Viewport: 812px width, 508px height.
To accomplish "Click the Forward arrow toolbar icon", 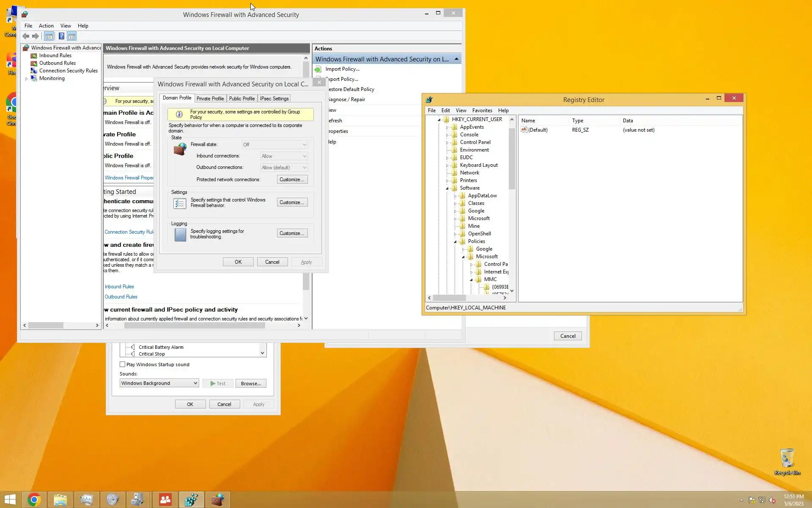I will [36, 36].
